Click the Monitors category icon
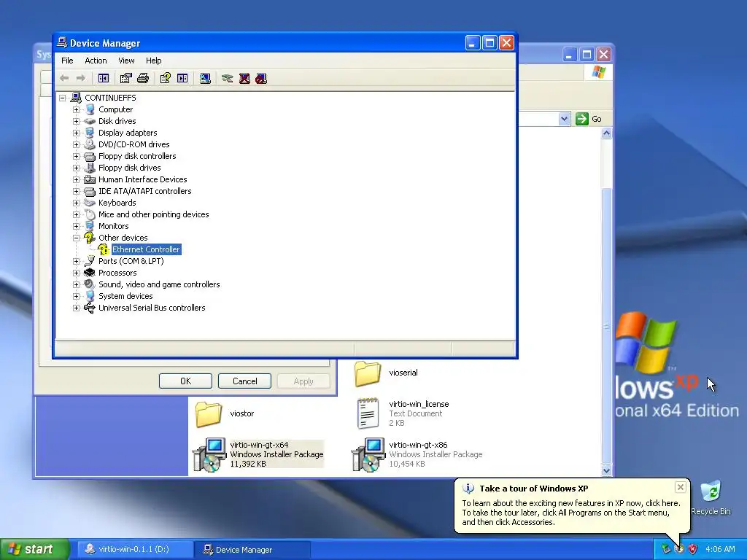The image size is (747, 560). click(90, 226)
